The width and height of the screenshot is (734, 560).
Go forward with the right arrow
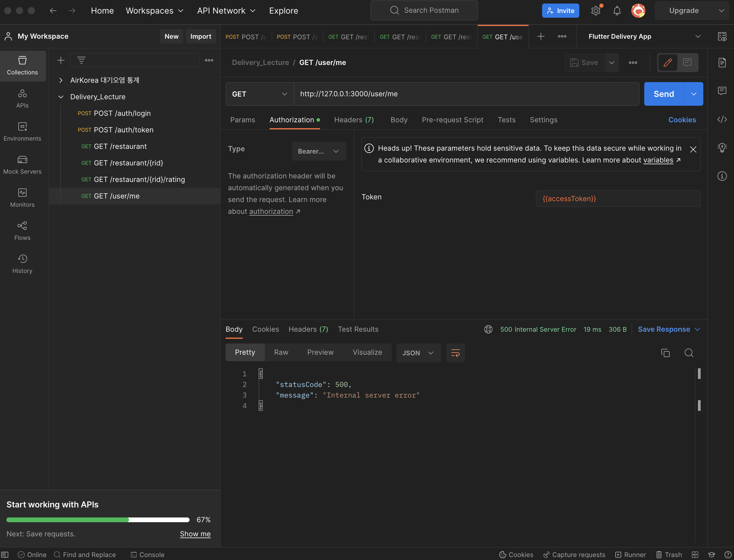point(72,11)
